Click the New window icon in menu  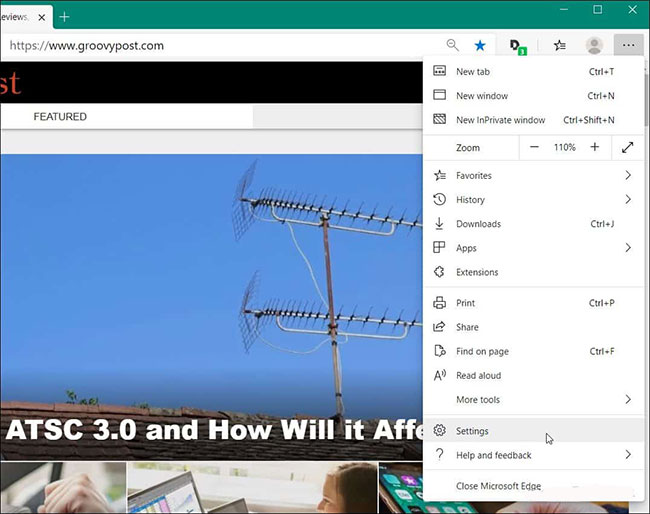tap(439, 95)
